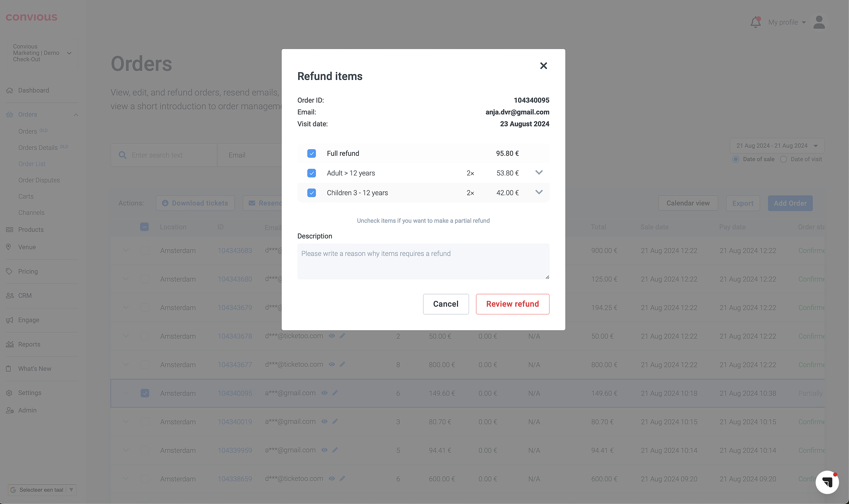Viewport: 849px width, 504px height.
Task: Click the Review refund button
Action: [512, 304]
